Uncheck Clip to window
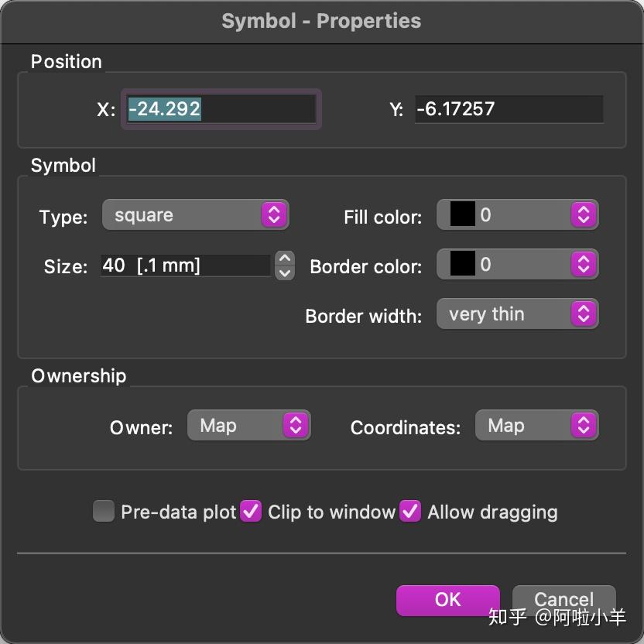The height and width of the screenshot is (644, 644). tap(251, 512)
